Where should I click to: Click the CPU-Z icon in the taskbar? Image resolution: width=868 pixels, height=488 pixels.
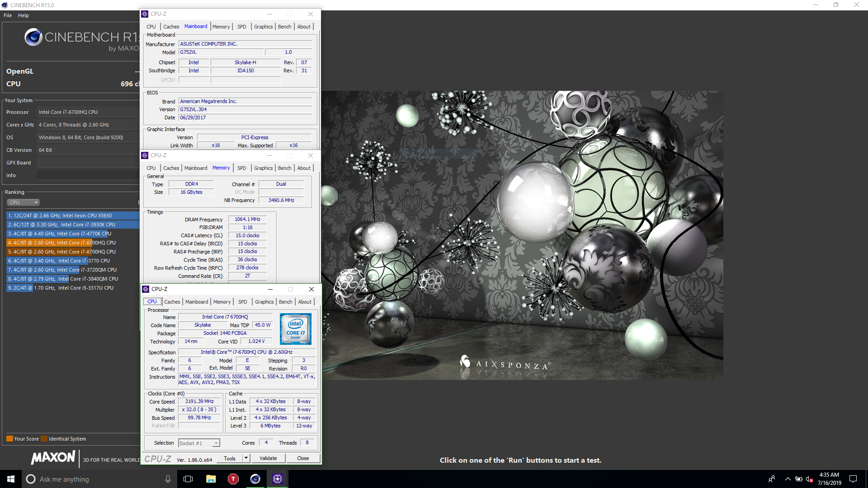point(278,479)
